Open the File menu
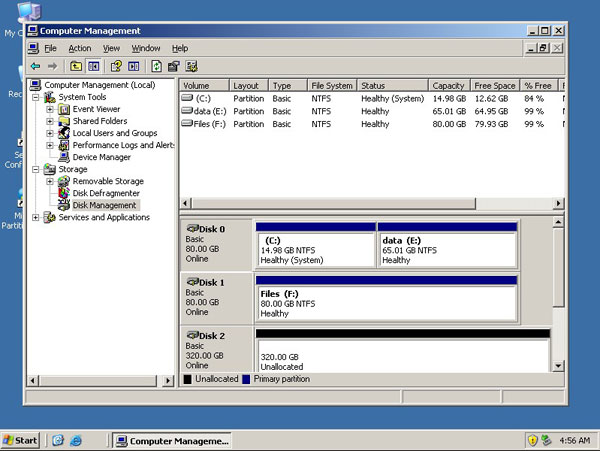This screenshot has width=600, height=451. tap(51, 48)
